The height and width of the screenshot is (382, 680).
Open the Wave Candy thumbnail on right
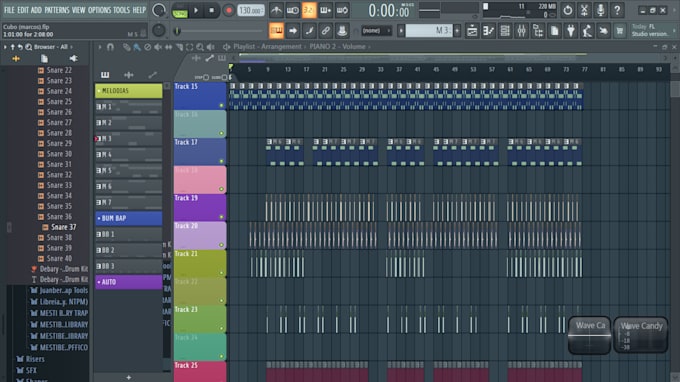point(641,334)
